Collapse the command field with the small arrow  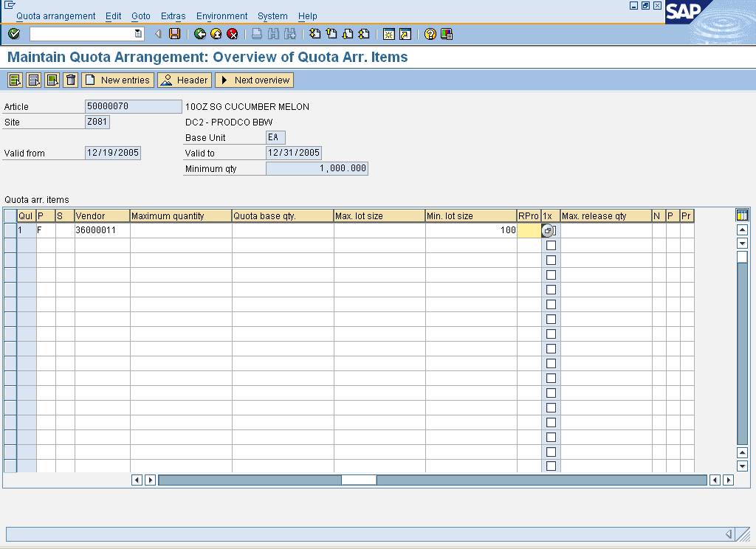[158, 34]
